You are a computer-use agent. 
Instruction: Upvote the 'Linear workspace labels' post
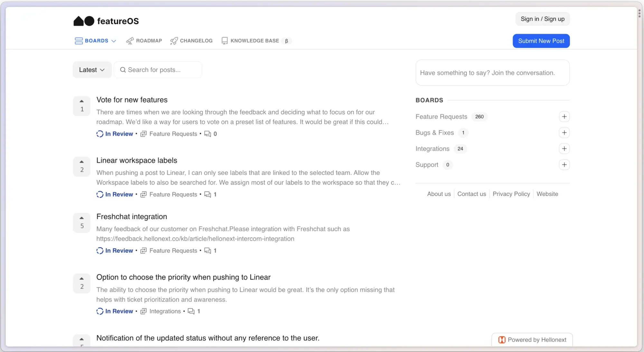(82, 162)
